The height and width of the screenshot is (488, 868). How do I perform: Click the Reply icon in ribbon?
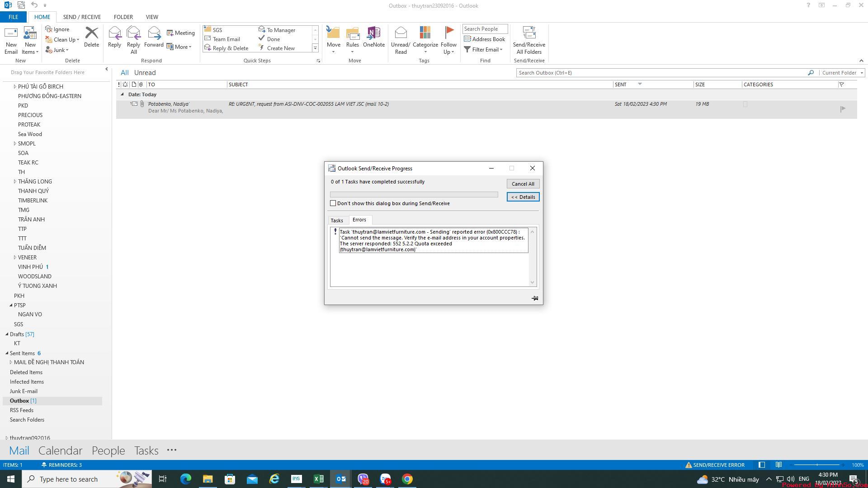coord(114,36)
